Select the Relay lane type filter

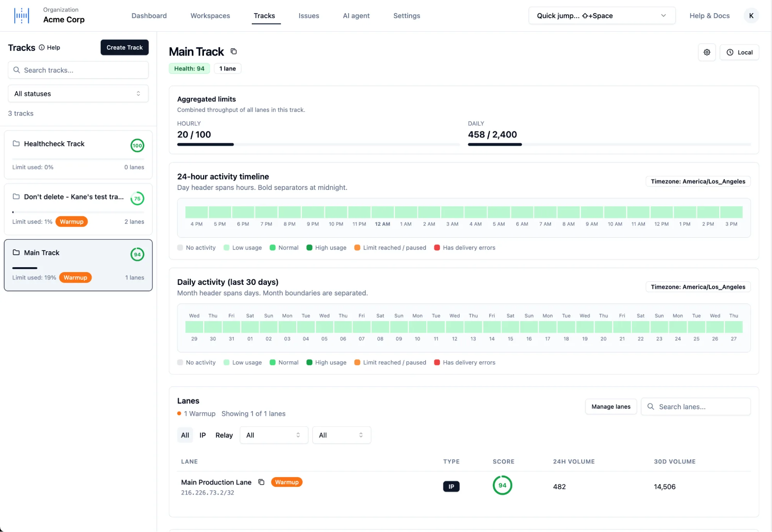(x=224, y=435)
